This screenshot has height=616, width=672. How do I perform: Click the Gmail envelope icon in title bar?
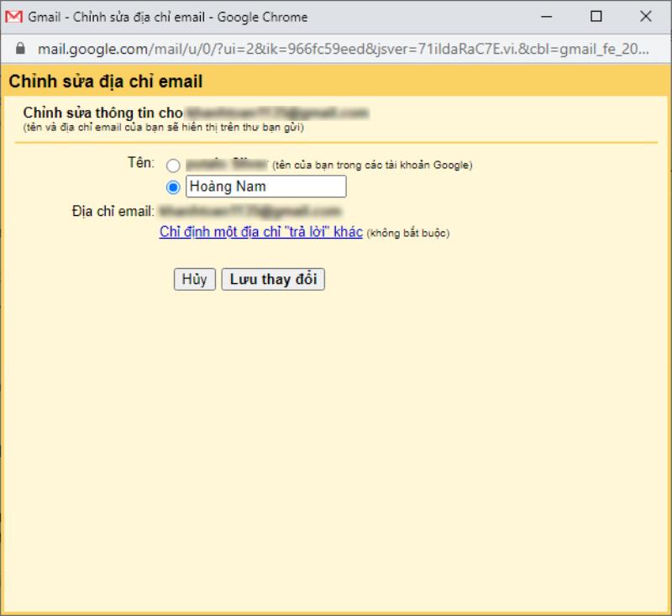14,17
